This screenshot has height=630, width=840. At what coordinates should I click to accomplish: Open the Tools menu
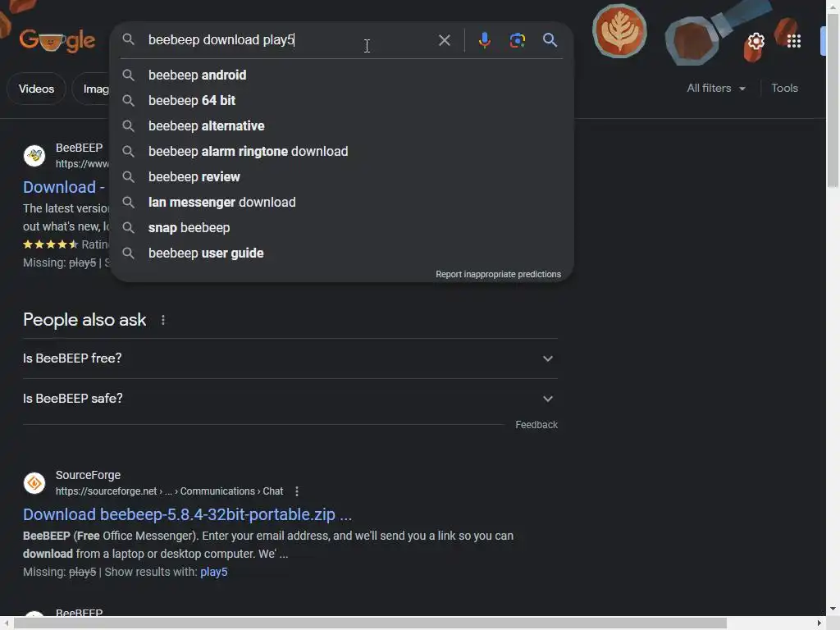tap(784, 89)
